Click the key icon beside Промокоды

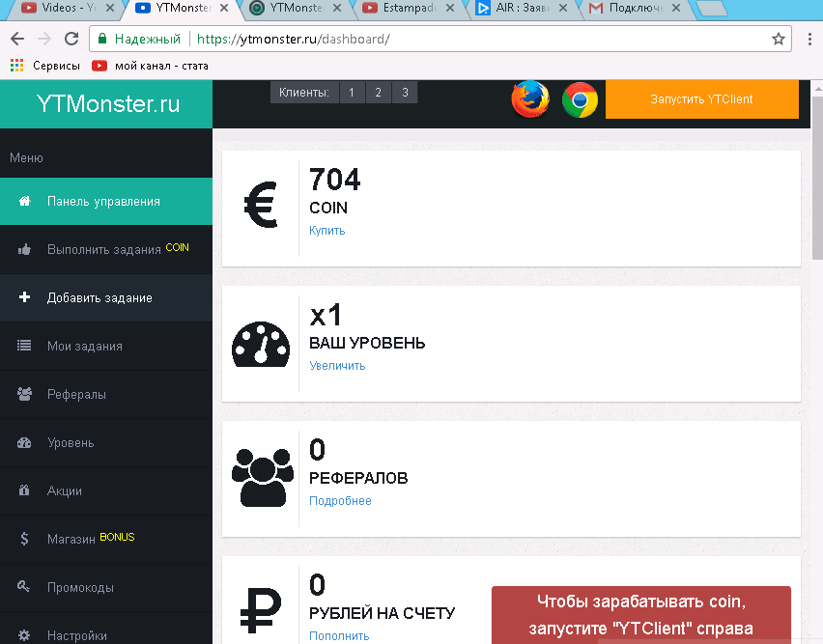23,586
